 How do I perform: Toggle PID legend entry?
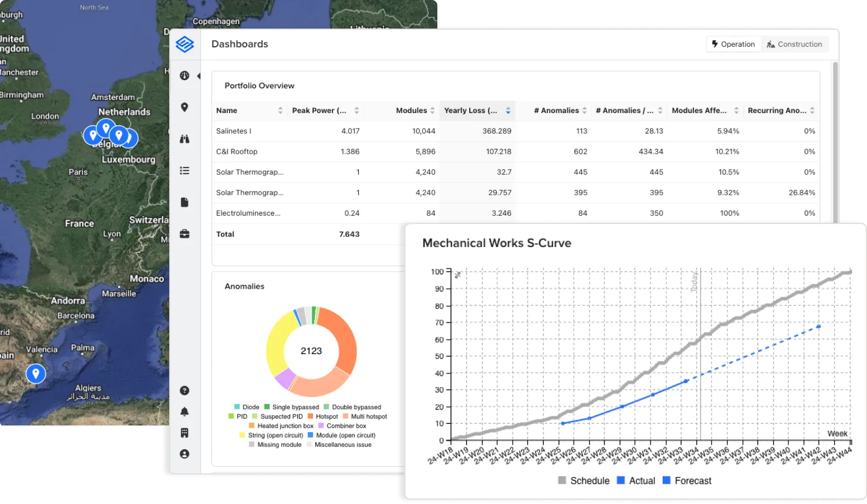pyautogui.click(x=238, y=417)
